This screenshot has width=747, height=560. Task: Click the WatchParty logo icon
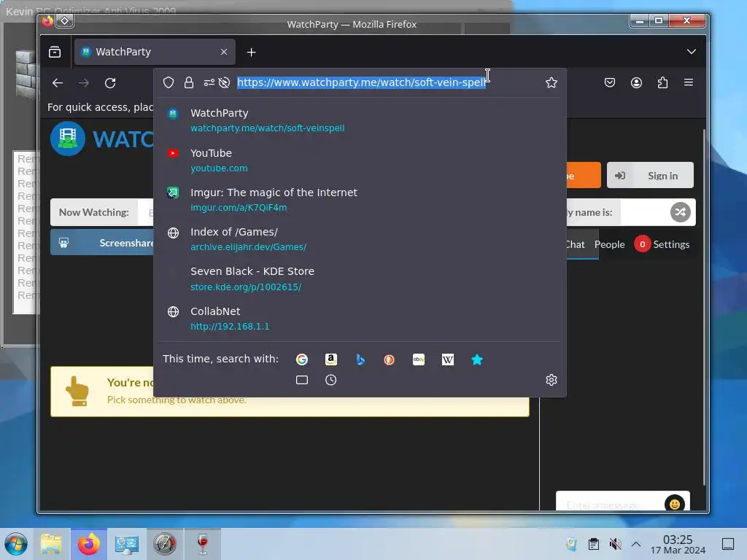coord(68,139)
